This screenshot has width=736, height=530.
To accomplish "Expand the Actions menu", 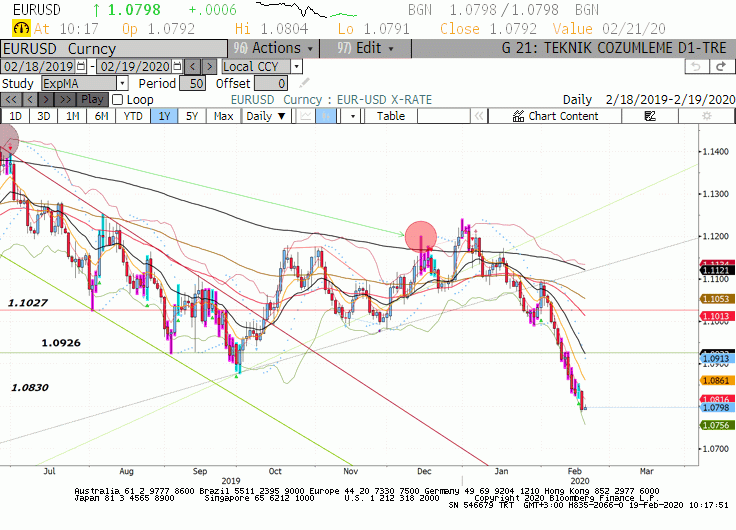I will (x=273, y=48).
